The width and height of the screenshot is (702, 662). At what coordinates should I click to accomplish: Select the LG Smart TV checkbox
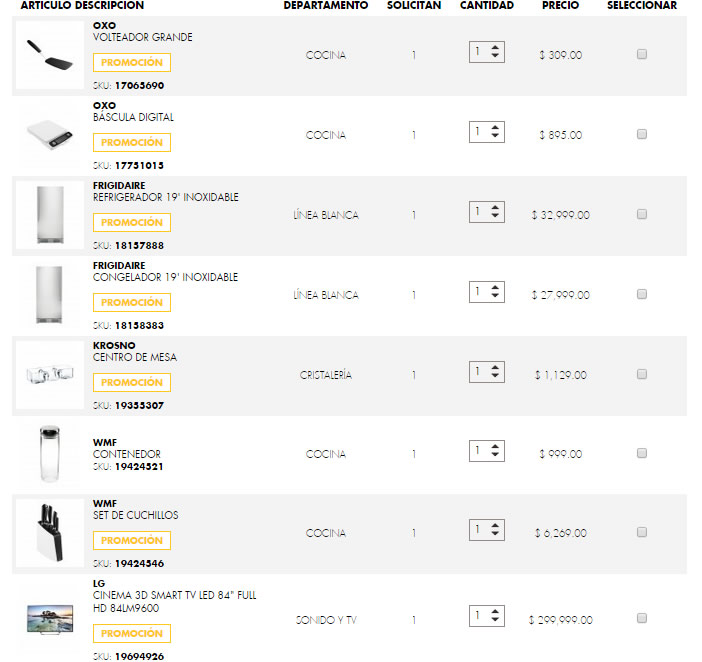642,619
